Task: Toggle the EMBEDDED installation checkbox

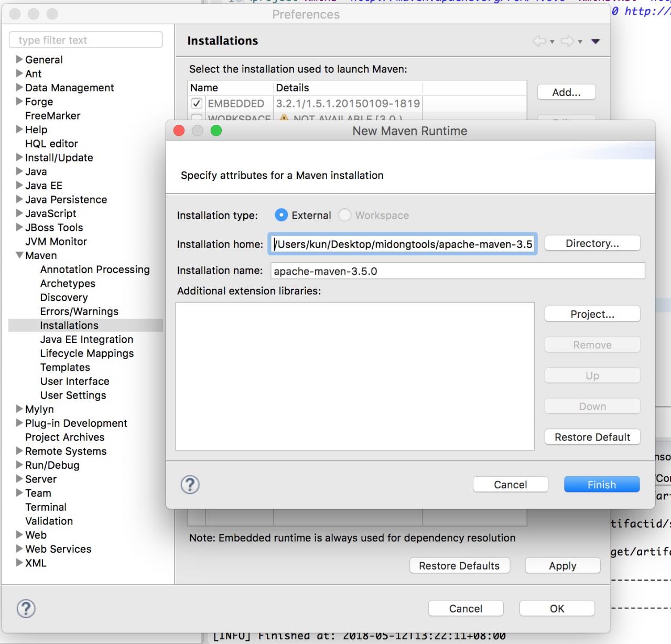Action: point(197,103)
